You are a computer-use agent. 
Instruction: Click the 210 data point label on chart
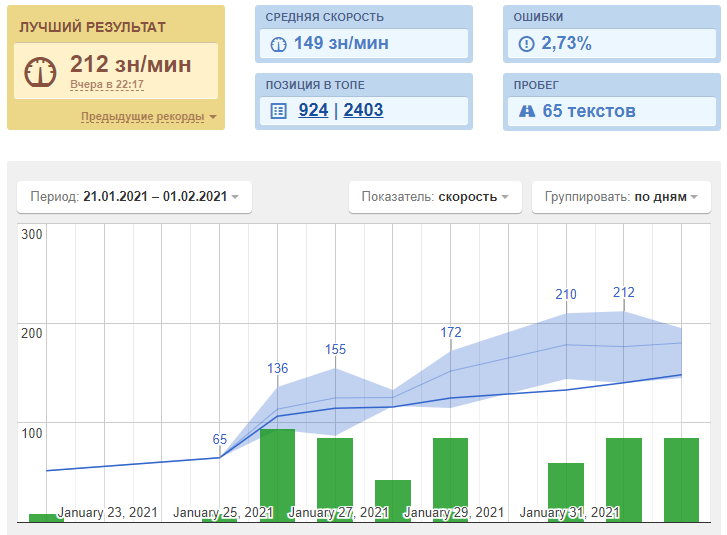tap(566, 294)
